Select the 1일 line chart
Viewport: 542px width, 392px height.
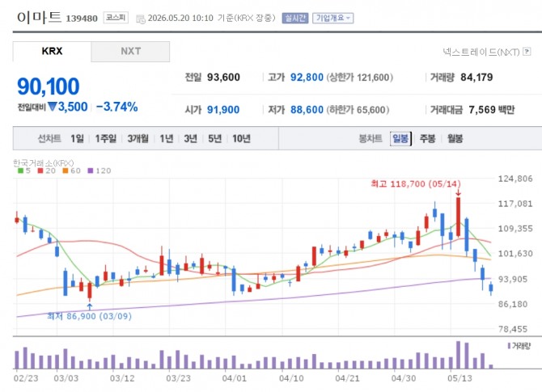[x=77, y=139]
